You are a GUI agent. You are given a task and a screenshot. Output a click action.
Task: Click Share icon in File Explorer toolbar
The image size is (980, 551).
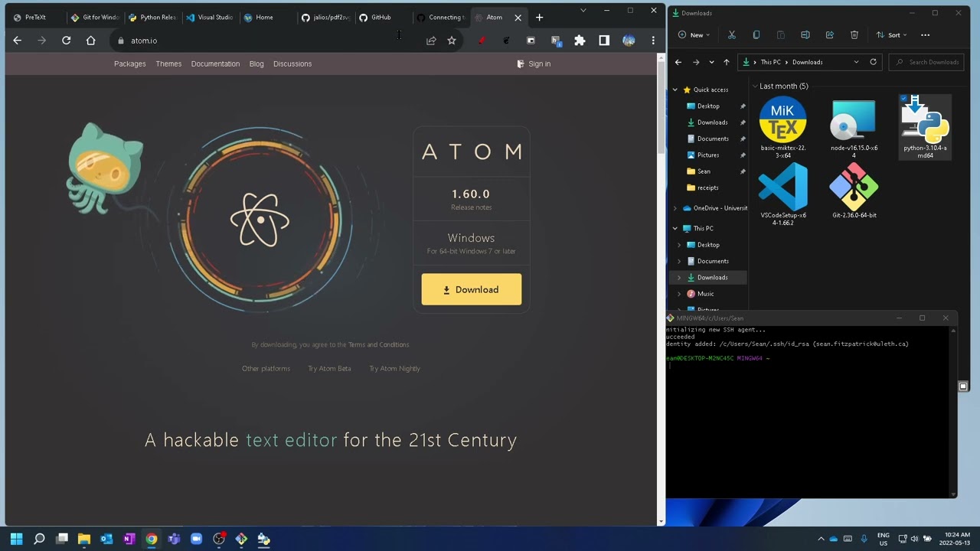829,34
